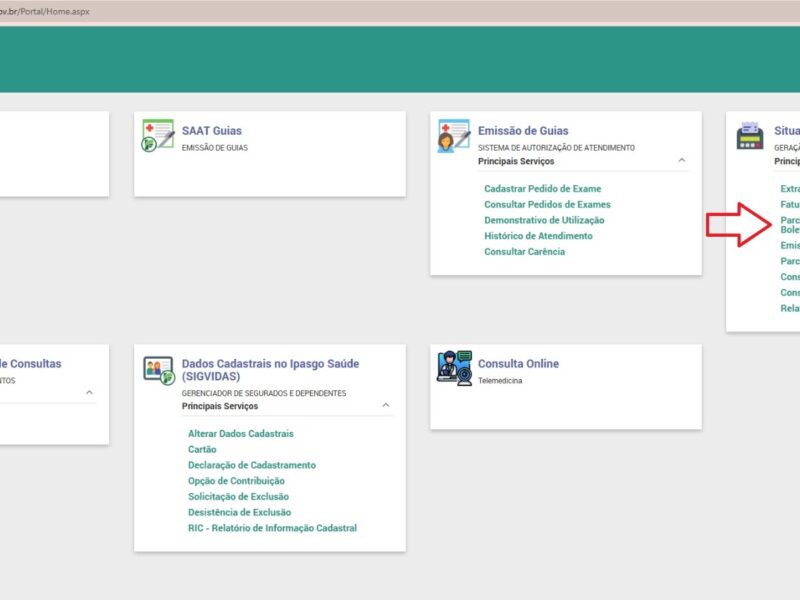Open Consultar Pedidos de Exames
The width and height of the screenshot is (800, 600).
547,205
